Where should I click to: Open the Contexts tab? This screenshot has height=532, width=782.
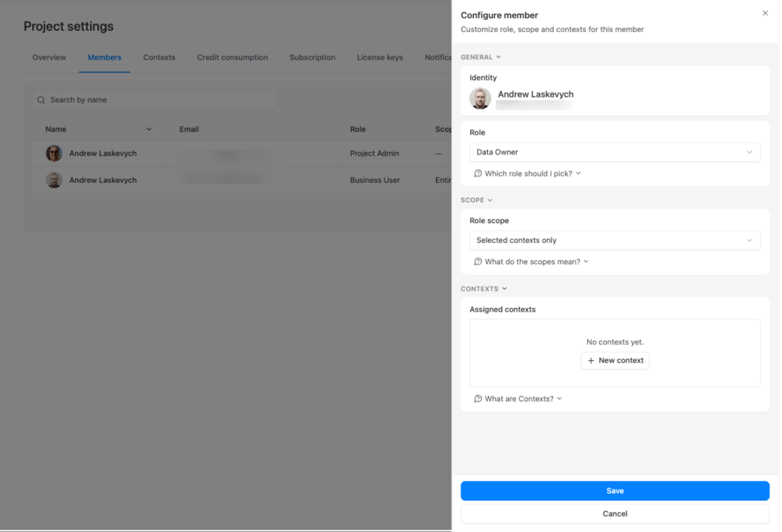(x=159, y=57)
